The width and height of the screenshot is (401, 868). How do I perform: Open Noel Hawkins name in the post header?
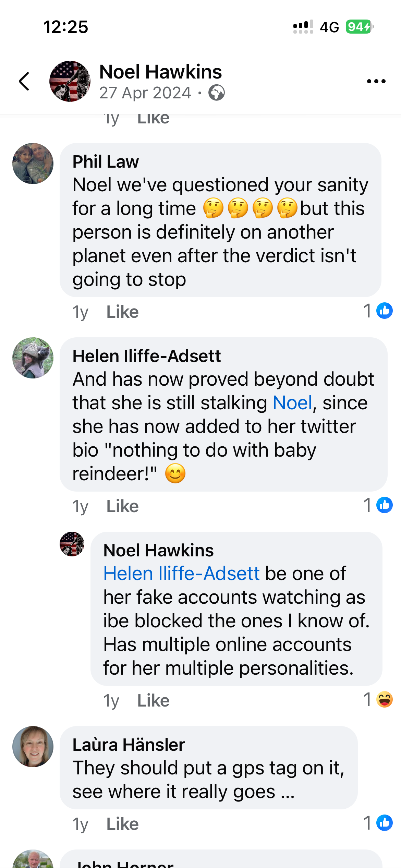point(160,72)
